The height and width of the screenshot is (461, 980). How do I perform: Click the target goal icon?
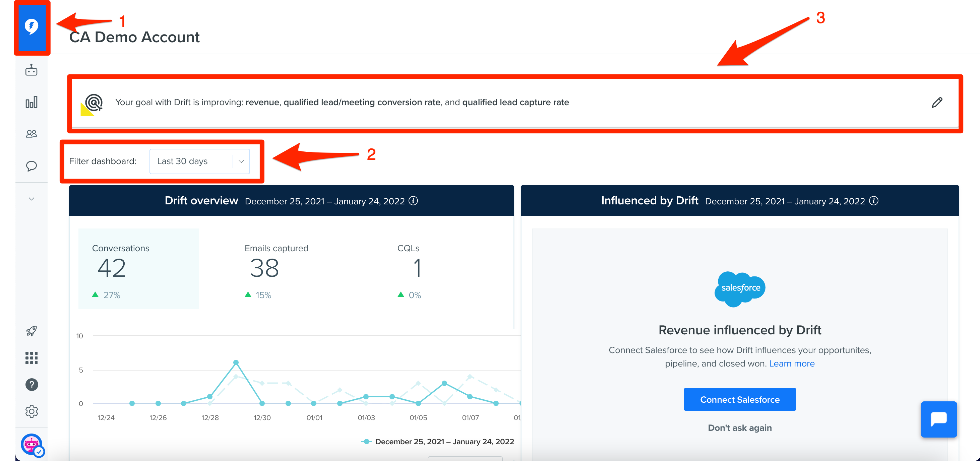(93, 104)
